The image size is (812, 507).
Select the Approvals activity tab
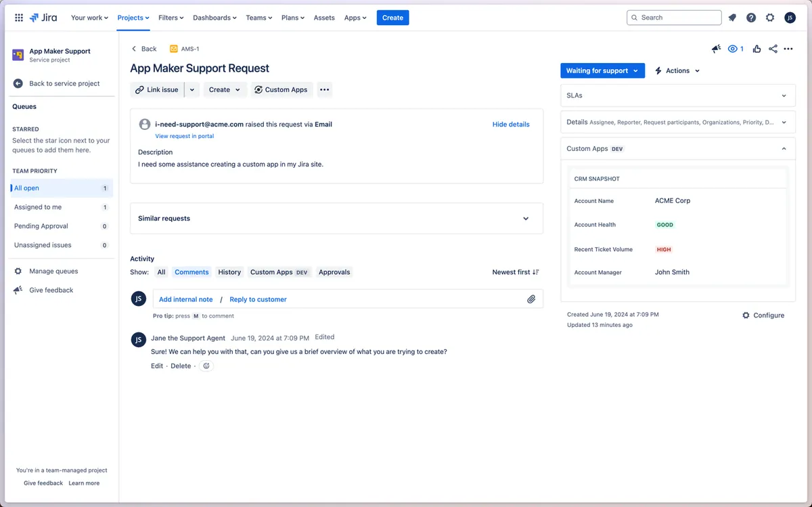click(334, 272)
